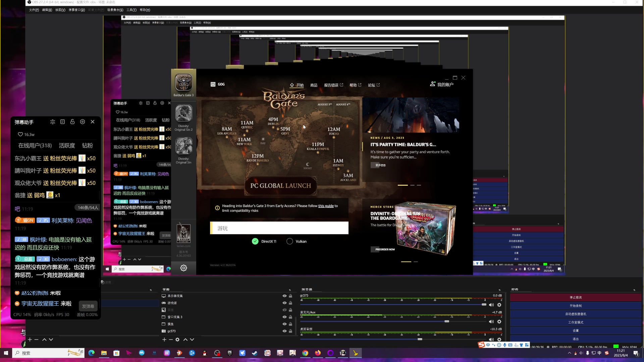Open source properties gear below sources list

177,340
